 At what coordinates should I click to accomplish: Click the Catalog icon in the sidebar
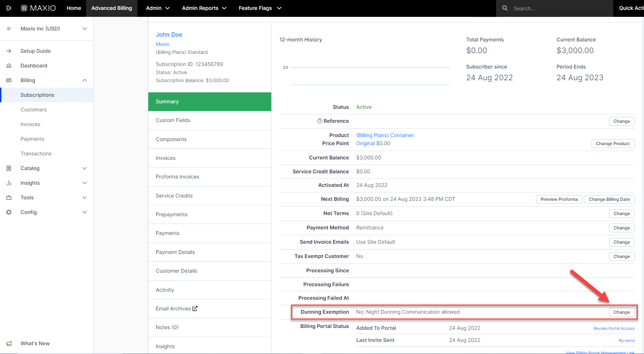[9, 168]
